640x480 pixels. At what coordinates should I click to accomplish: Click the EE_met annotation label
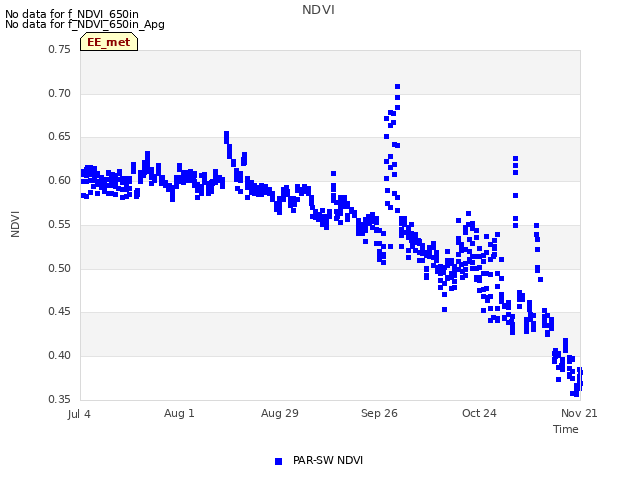109,42
